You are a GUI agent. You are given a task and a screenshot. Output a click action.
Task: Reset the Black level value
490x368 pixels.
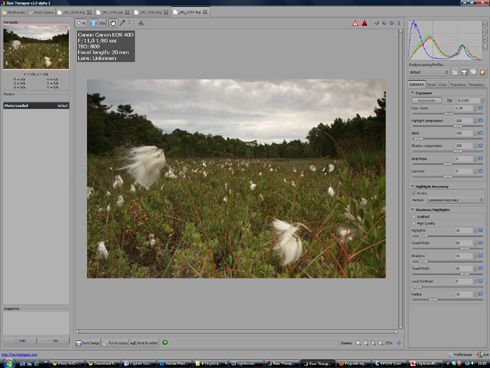480,133
